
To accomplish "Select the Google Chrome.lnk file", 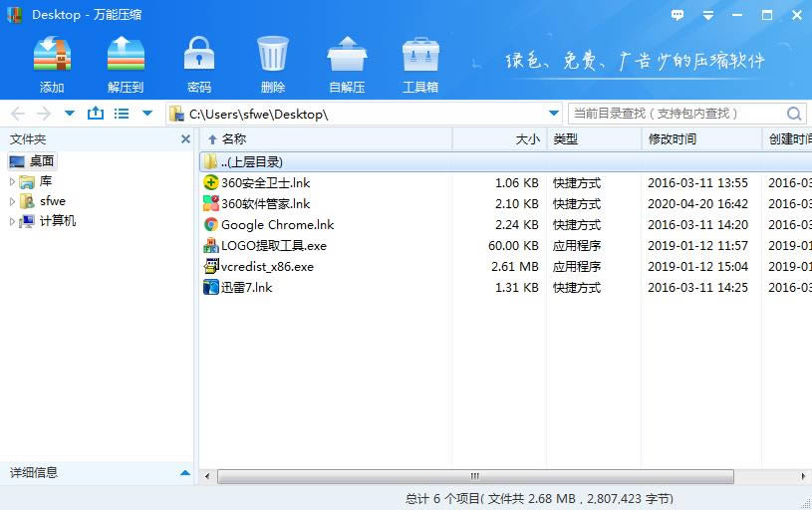I will click(x=277, y=224).
